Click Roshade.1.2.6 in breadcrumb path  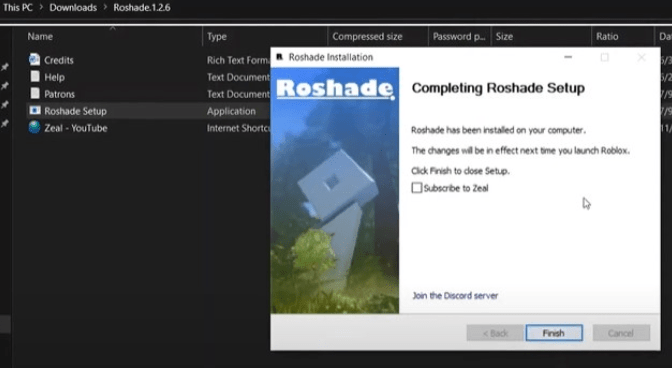[142, 7]
